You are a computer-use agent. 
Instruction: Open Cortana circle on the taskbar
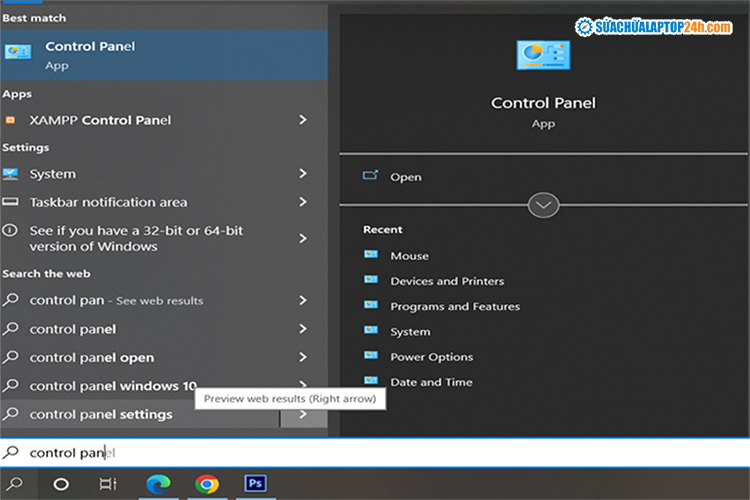(x=61, y=484)
